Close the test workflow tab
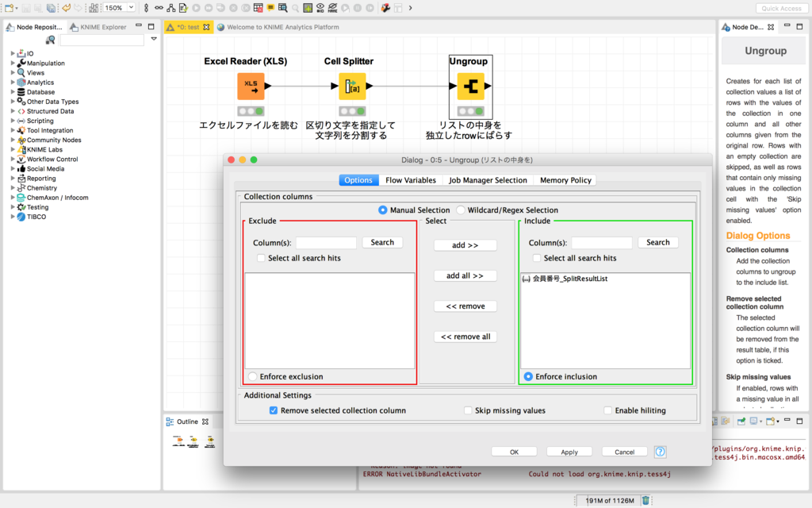 click(207, 27)
